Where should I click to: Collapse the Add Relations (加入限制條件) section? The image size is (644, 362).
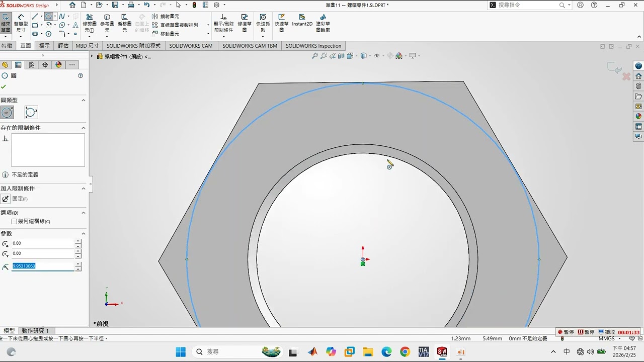tap(84, 188)
